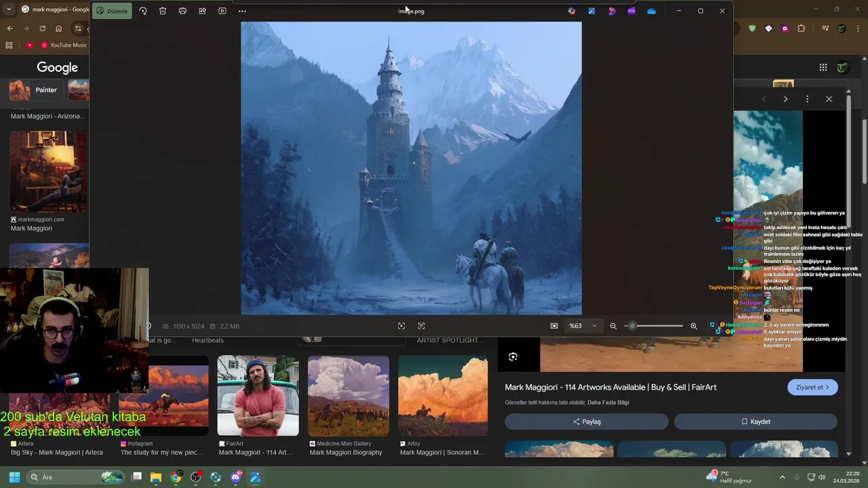Share the image using the share icon
Screen dimensions: 868x488
coord(202,11)
